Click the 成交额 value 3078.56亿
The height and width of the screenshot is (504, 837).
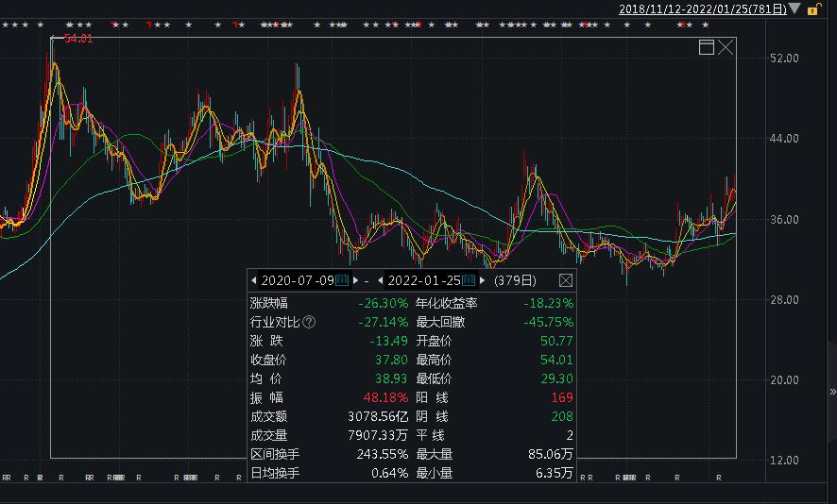tap(378, 416)
